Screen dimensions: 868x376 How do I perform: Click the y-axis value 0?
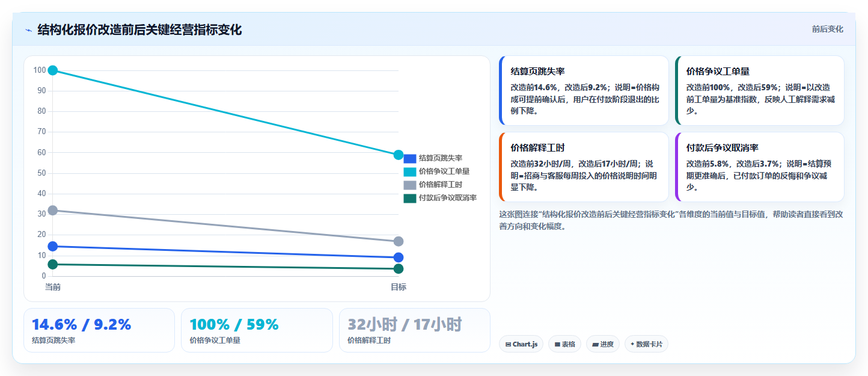click(x=44, y=276)
